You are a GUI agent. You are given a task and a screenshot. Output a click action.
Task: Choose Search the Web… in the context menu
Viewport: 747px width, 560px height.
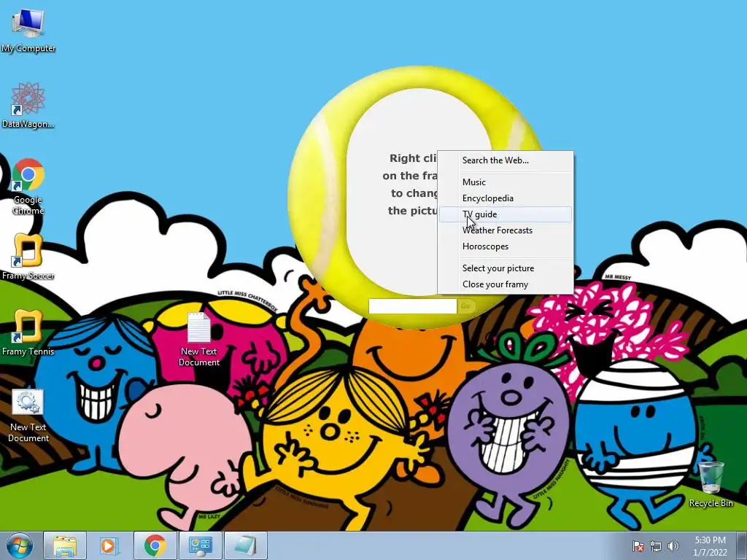click(x=506, y=160)
